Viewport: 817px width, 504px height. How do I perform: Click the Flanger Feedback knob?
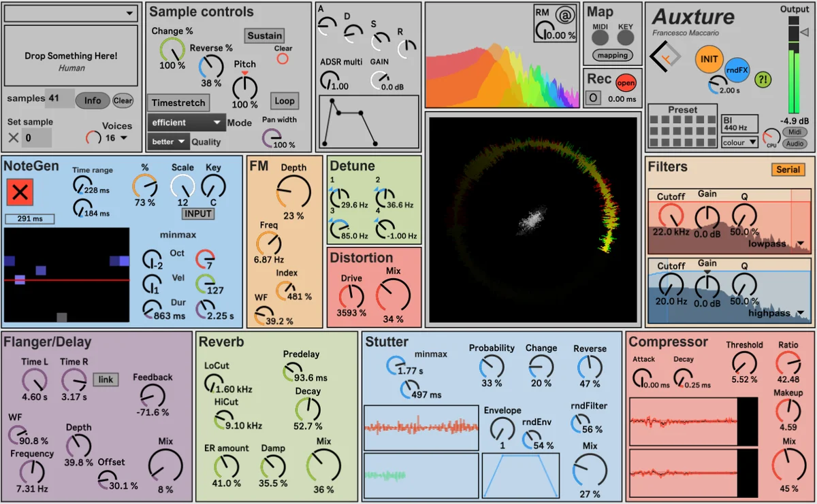153,395
